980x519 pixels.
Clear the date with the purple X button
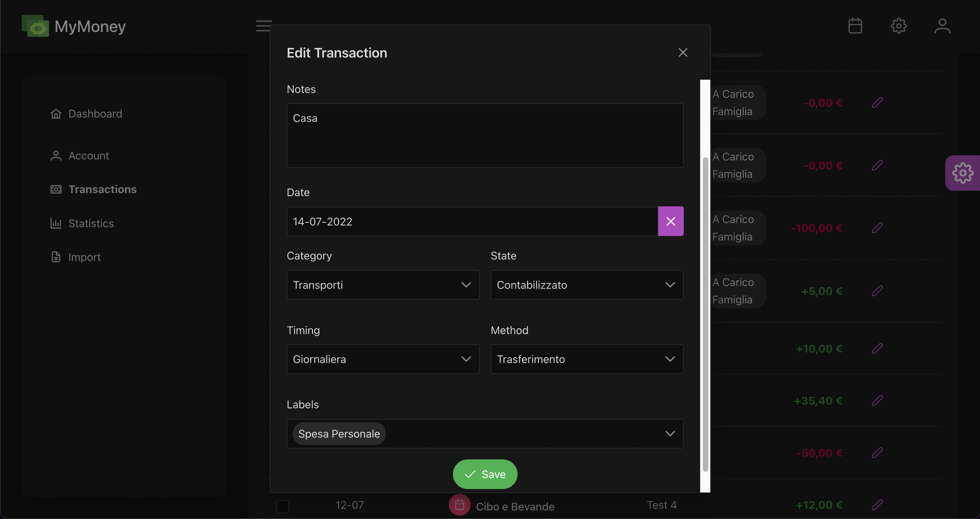pos(670,221)
